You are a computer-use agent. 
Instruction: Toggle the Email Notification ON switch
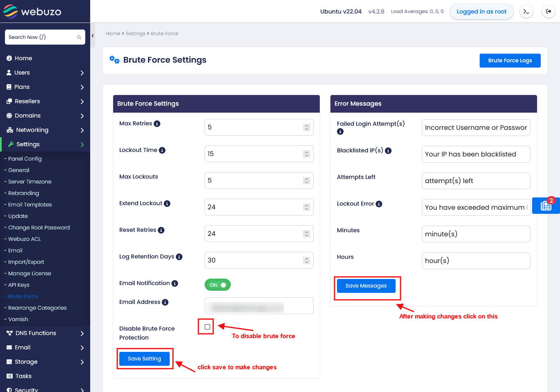(218, 285)
